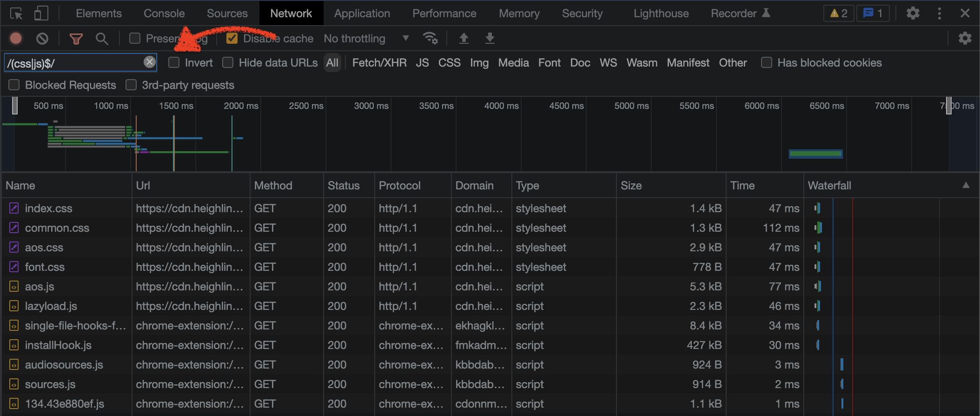Open Network panel settings gear
This screenshot has width=980, height=416.
[965, 38]
